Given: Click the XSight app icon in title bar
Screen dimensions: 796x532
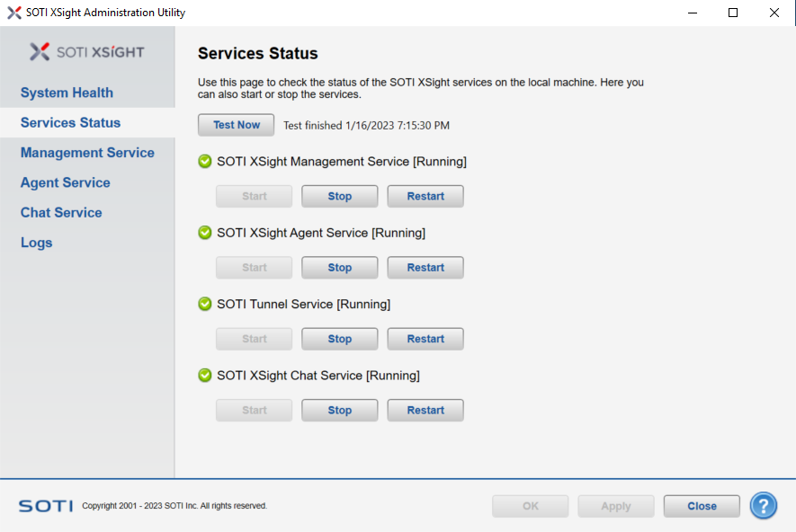Looking at the screenshot, I should (14, 13).
